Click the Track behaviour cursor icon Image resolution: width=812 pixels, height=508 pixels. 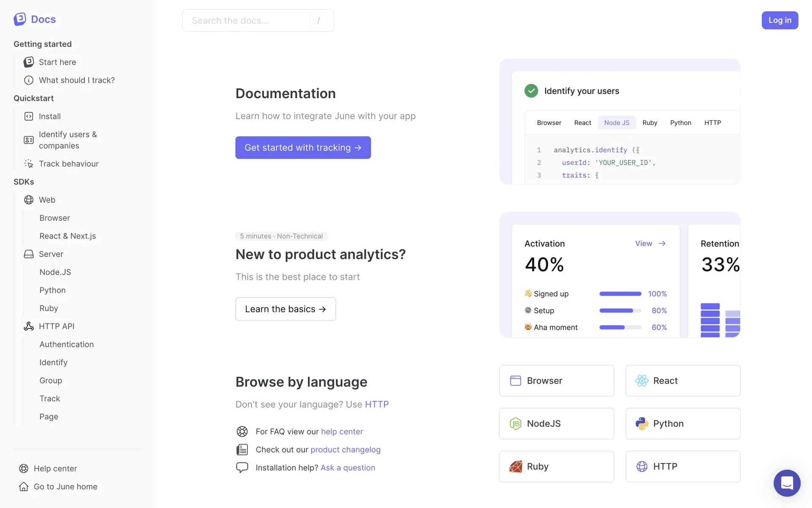click(x=29, y=164)
